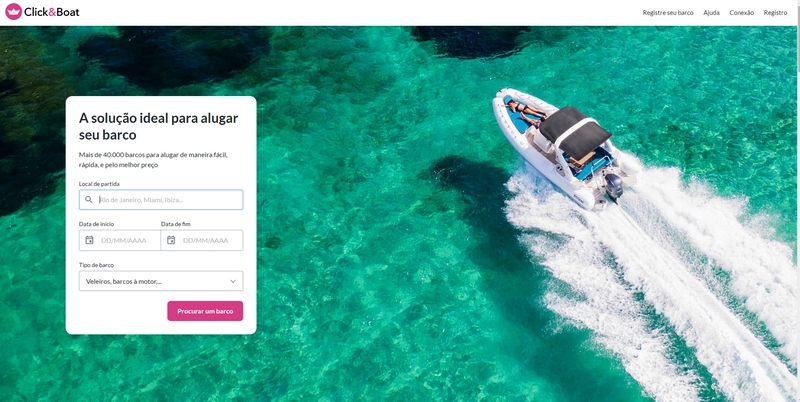
Task: Click the heading A solução ideal para alugar
Action: tap(159, 118)
